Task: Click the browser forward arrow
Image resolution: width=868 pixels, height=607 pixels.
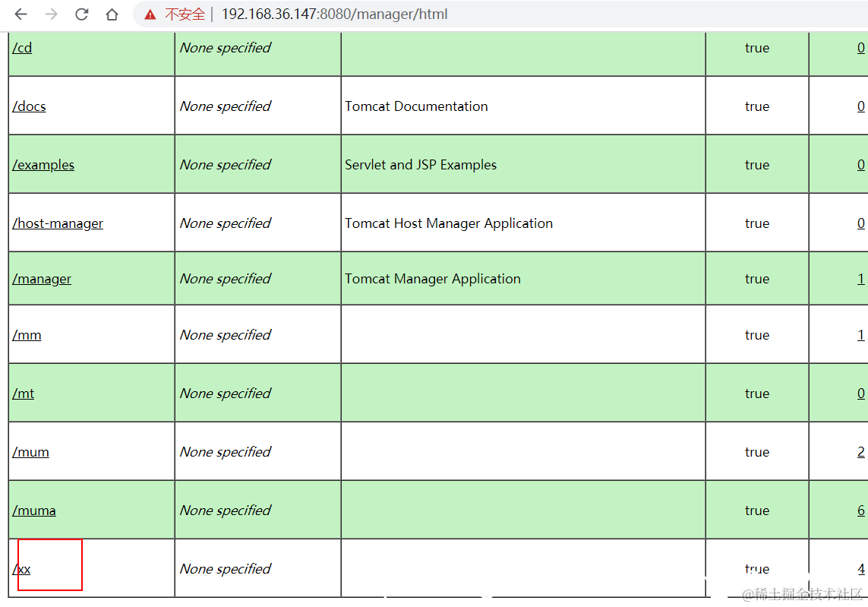Action: click(51, 14)
